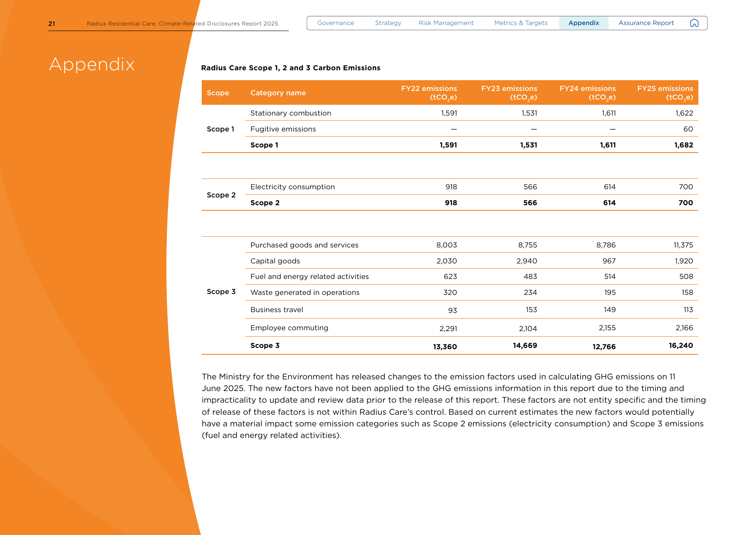The height and width of the screenshot is (535, 756).
Task: Click the FY23 Employee commuting value 2,104
Action: tap(528, 329)
